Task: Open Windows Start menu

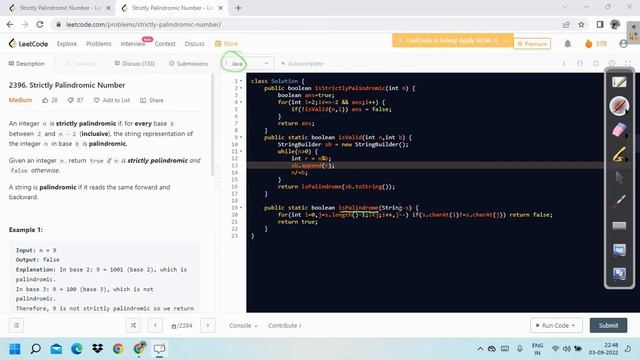Action: 15,349
